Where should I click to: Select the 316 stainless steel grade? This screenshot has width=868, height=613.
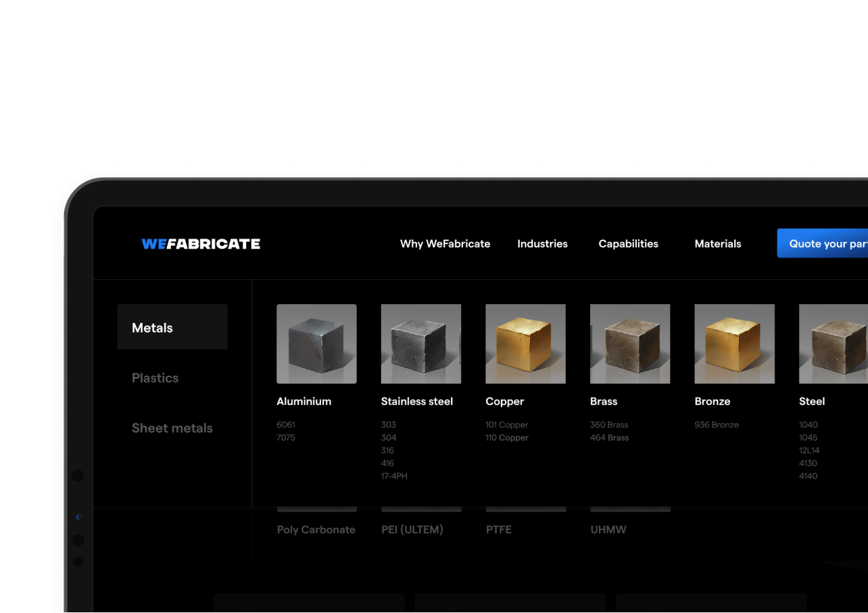(x=387, y=451)
